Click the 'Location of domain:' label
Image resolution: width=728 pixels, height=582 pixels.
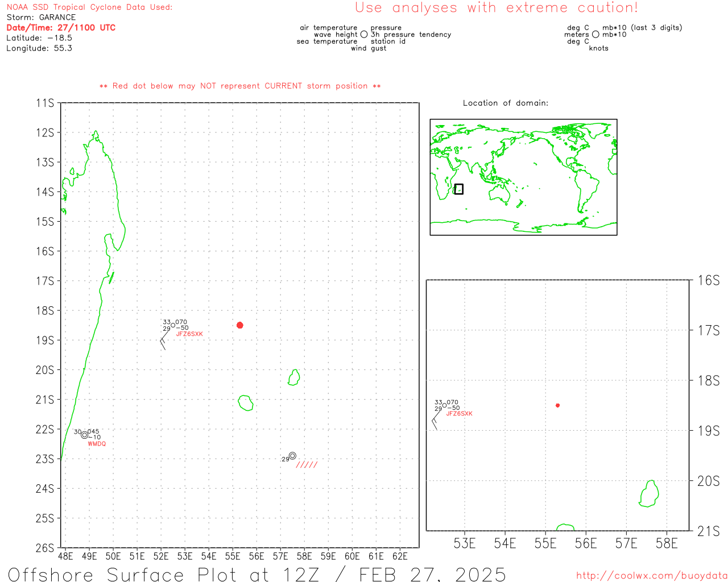click(x=506, y=103)
